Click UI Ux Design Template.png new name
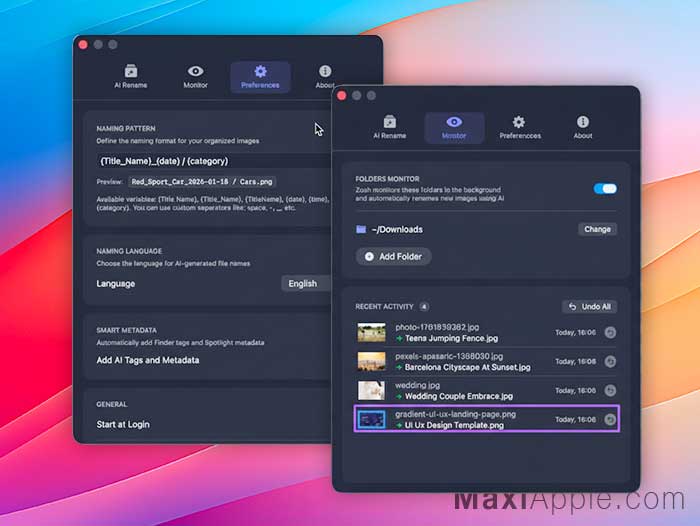This screenshot has height=526, width=700. pyautogui.click(x=454, y=425)
